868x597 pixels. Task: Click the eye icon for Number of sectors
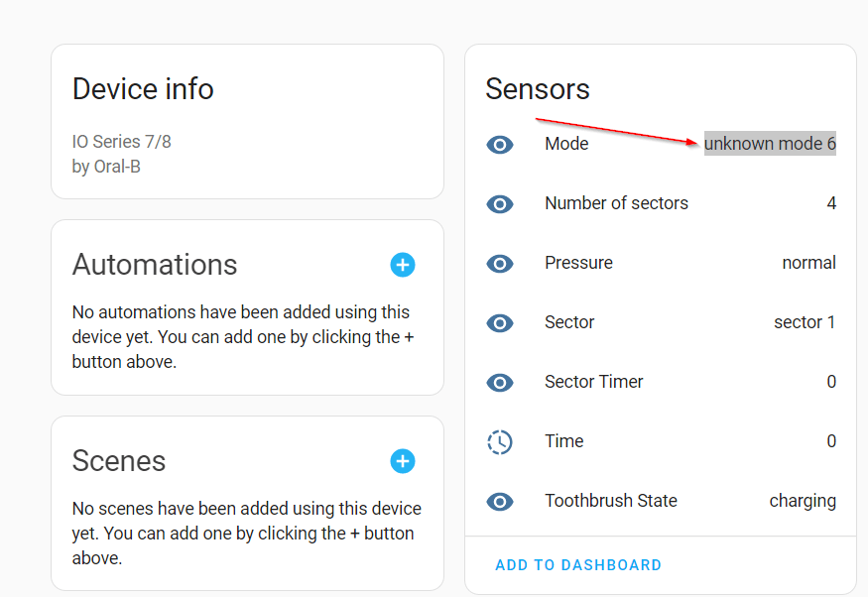tap(500, 203)
